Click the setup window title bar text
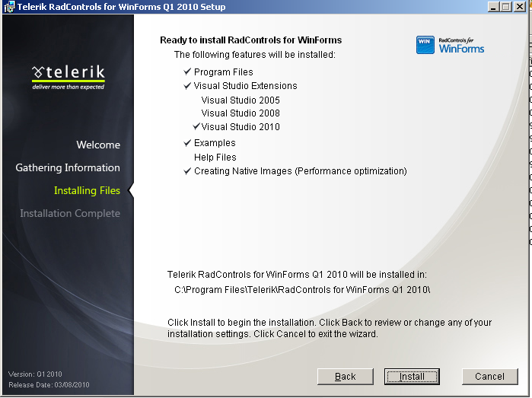This screenshot has height=398, width=532. click(121, 7)
